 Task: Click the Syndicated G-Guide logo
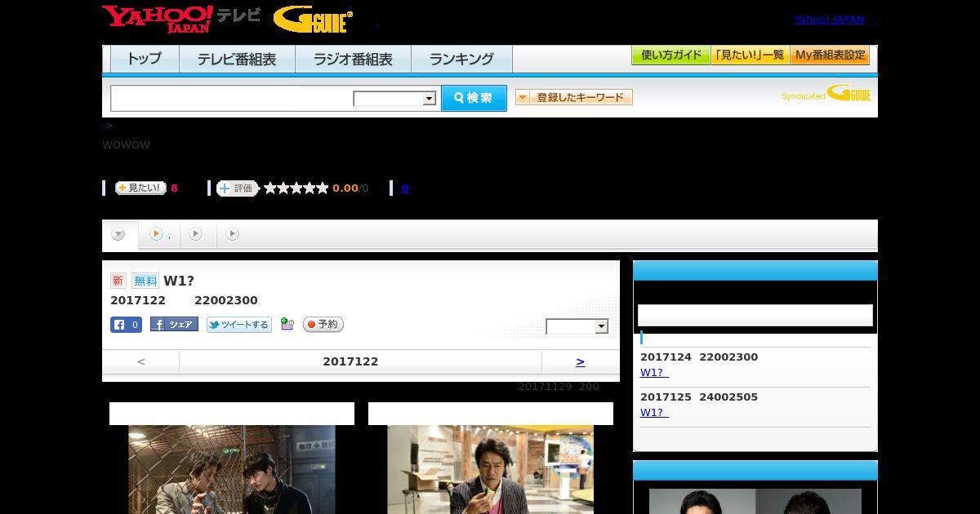pyautogui.click(x=826, y=94)
